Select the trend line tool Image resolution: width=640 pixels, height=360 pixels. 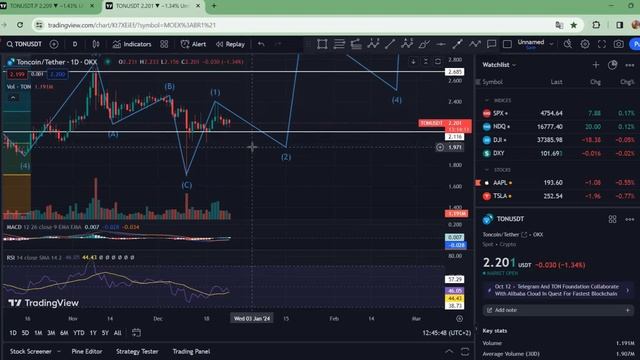point(390,44)
